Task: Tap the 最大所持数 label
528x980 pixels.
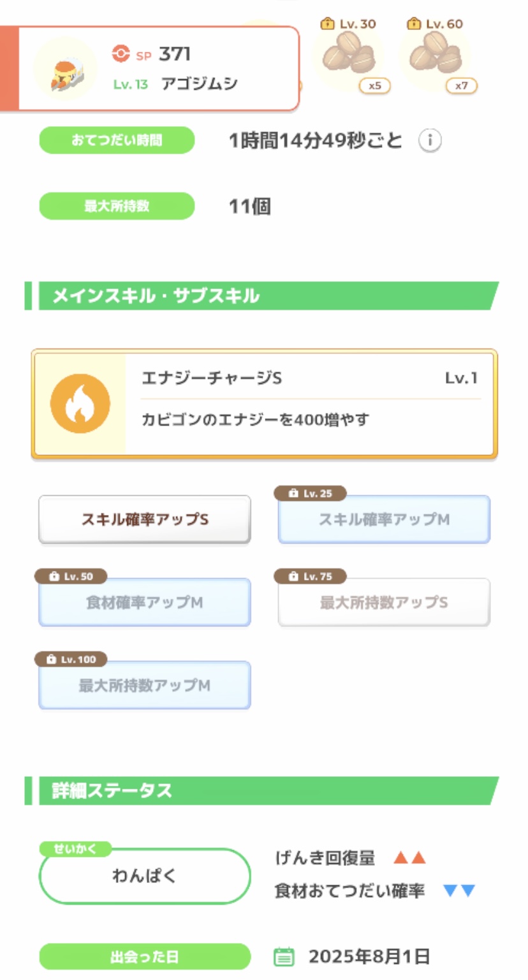Action: [117, 206]
